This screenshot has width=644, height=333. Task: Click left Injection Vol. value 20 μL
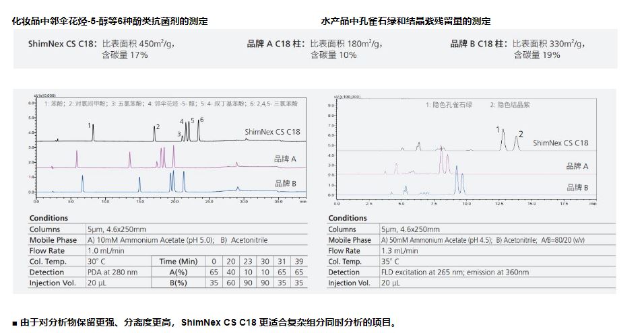pyautogui.click(x=96, y=283)
